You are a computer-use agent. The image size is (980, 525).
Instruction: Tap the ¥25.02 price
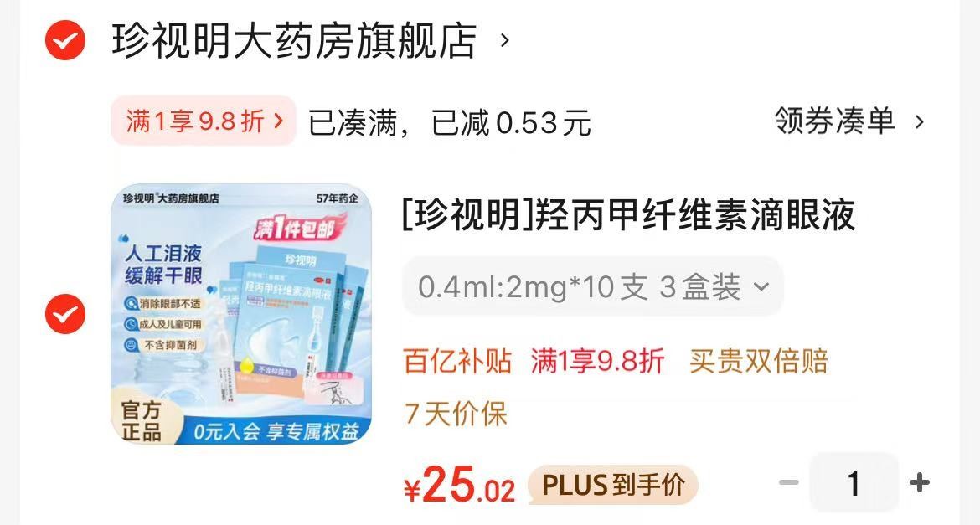click(459, 485)
